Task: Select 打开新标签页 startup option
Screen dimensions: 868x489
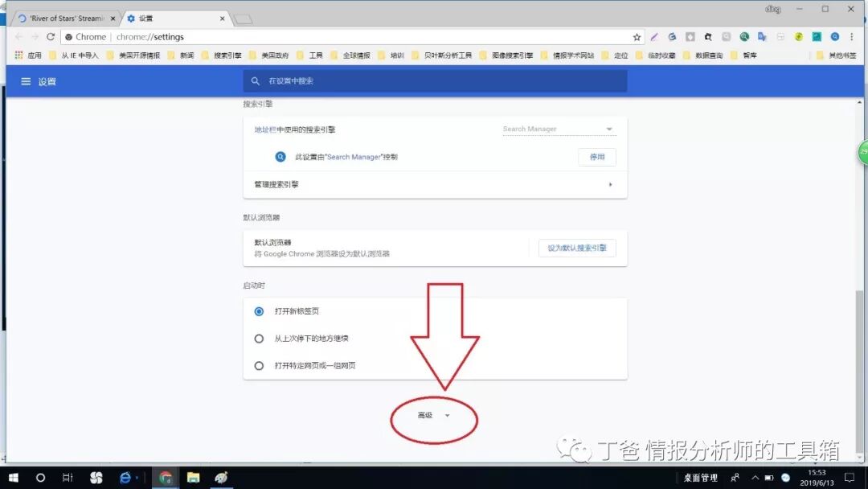Action: (x=259, y=311)
